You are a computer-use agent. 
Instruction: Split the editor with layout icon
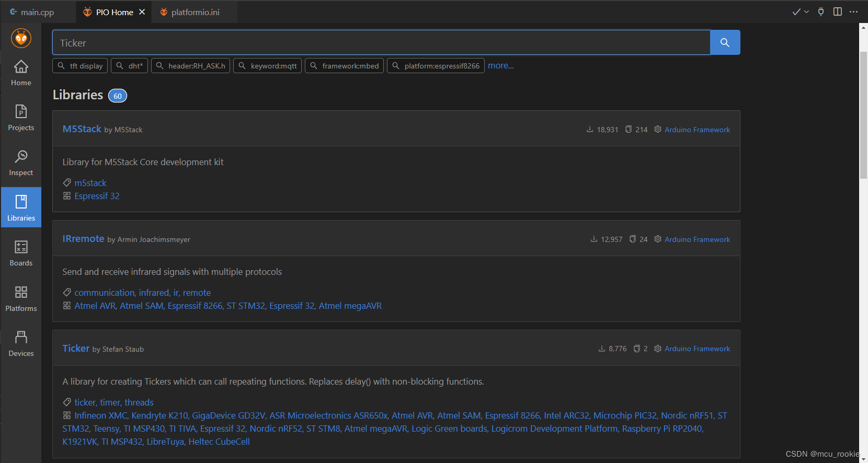pos(838,11)
